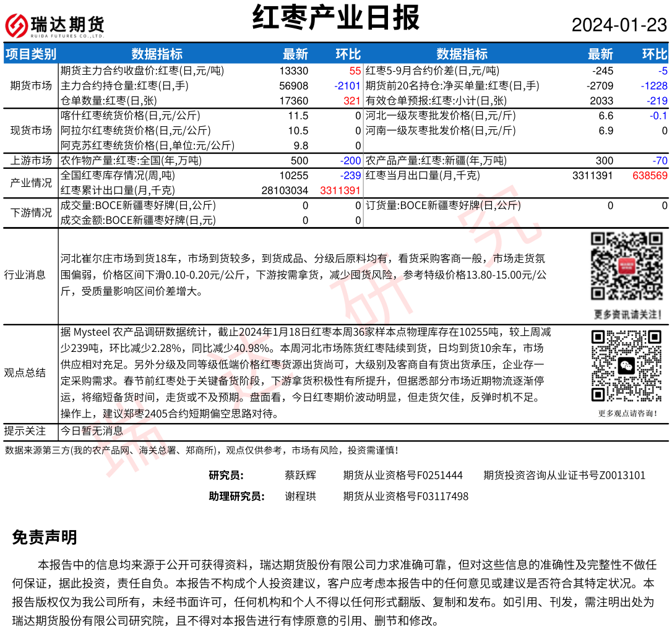Click the 观点总结 section label
672x629 pixels.
pyautogui.click(x=25, y=372)
